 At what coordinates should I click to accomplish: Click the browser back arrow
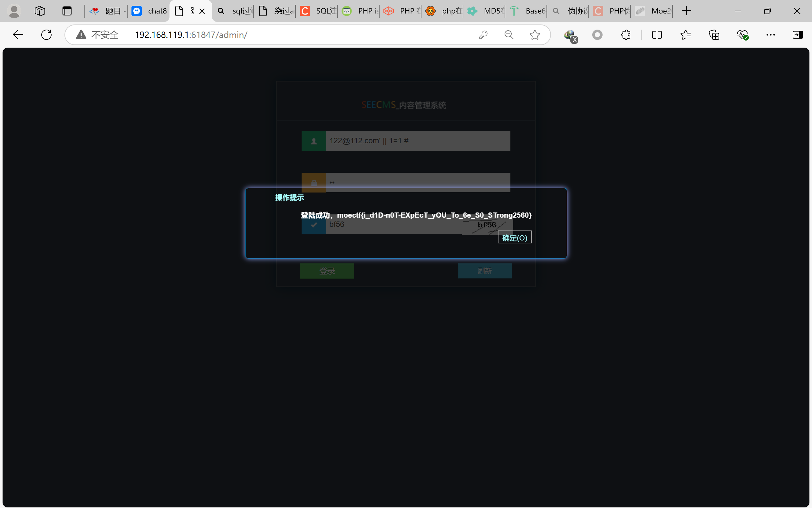click(17, 34)
